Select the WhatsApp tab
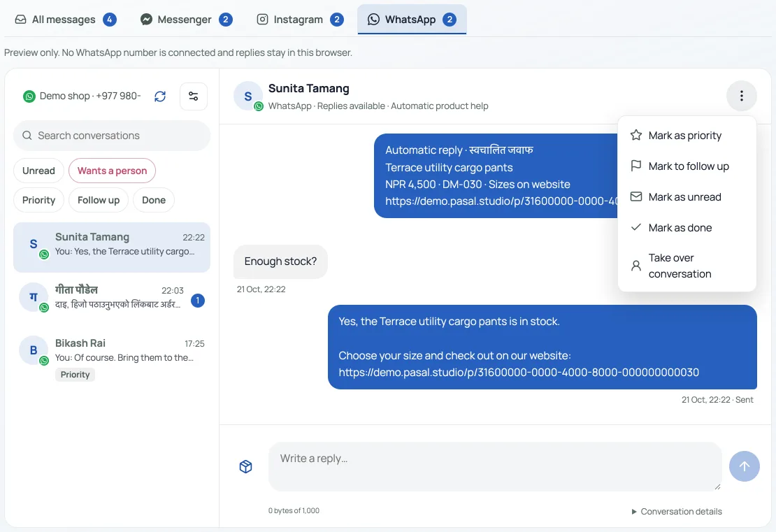Screen dimensions: 776x532 (x=412, y=20)
